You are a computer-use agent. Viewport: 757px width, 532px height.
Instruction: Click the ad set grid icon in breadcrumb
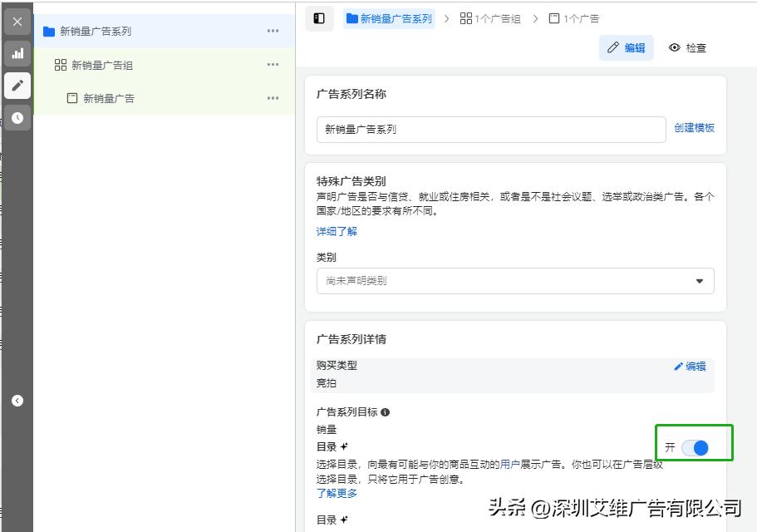pyautogui.click(x=468, y=17)
